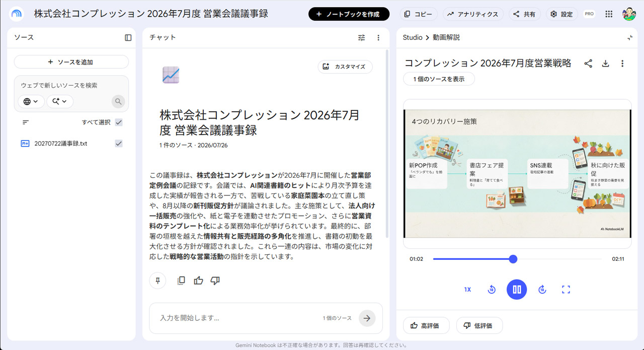Open the Gemini Notebook home logo
Viewport: 644px width, 350px height.
point(17,14)
